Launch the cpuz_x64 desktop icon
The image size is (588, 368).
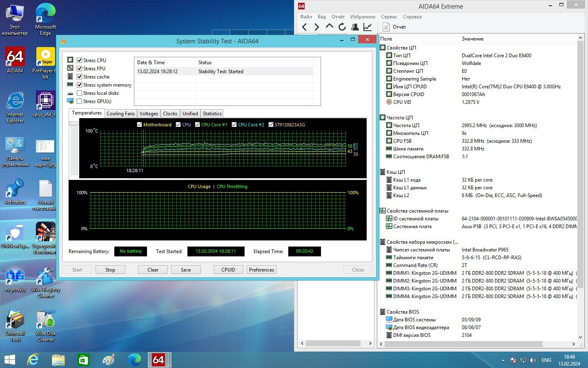(x=45, y=104)
